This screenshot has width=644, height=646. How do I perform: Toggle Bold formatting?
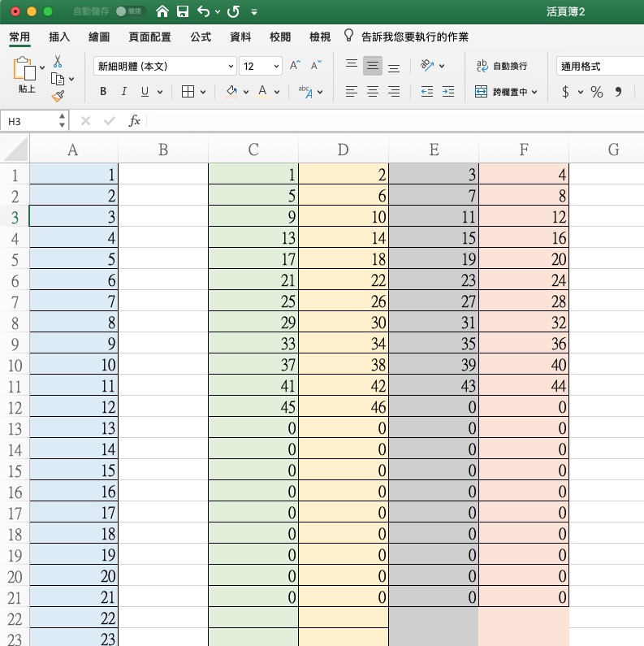pyautogui.click(x=103, y=92)
